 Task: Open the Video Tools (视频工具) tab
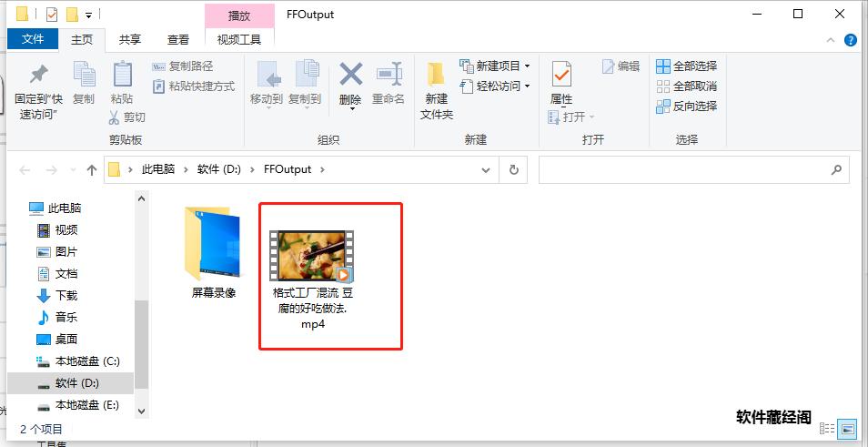pos(239,39)
